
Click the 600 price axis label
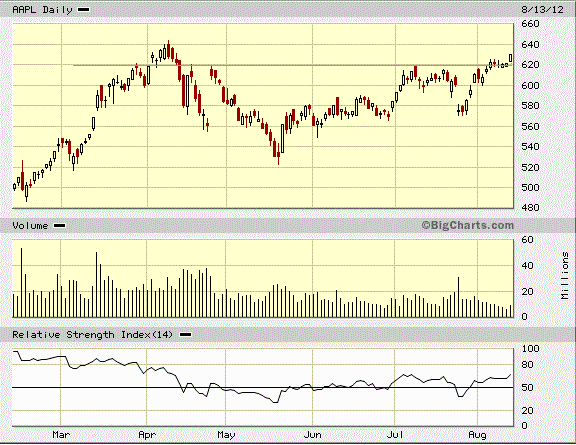[x=530, y=86]
